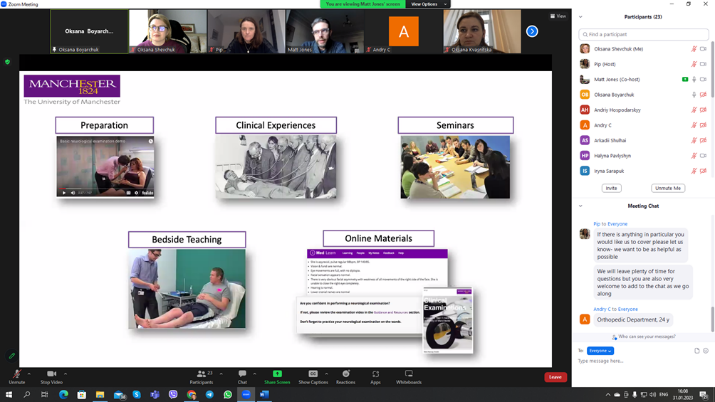Screen dimensions: 715x402
Task: Toggle Stop Video camera button
Action: [51, 375]
